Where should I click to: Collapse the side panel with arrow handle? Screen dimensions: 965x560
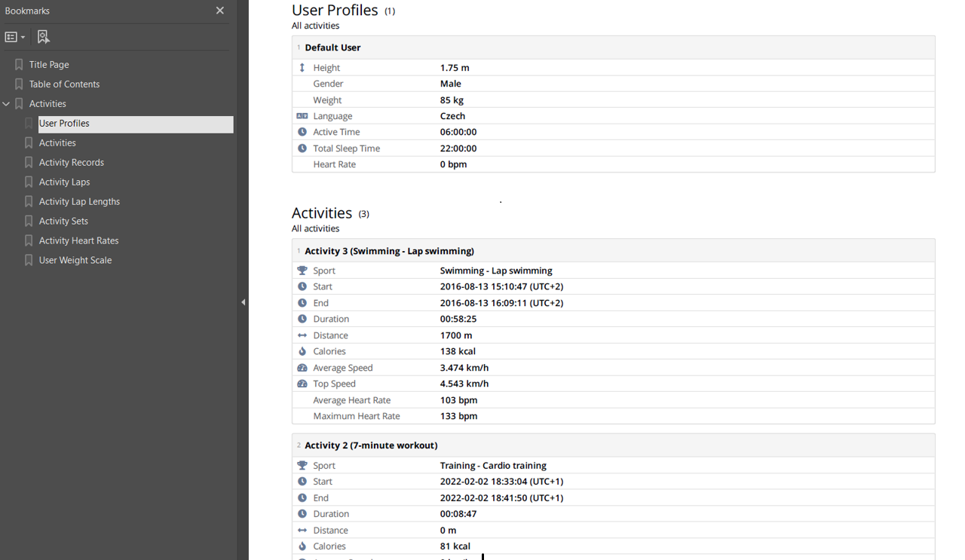243,302
